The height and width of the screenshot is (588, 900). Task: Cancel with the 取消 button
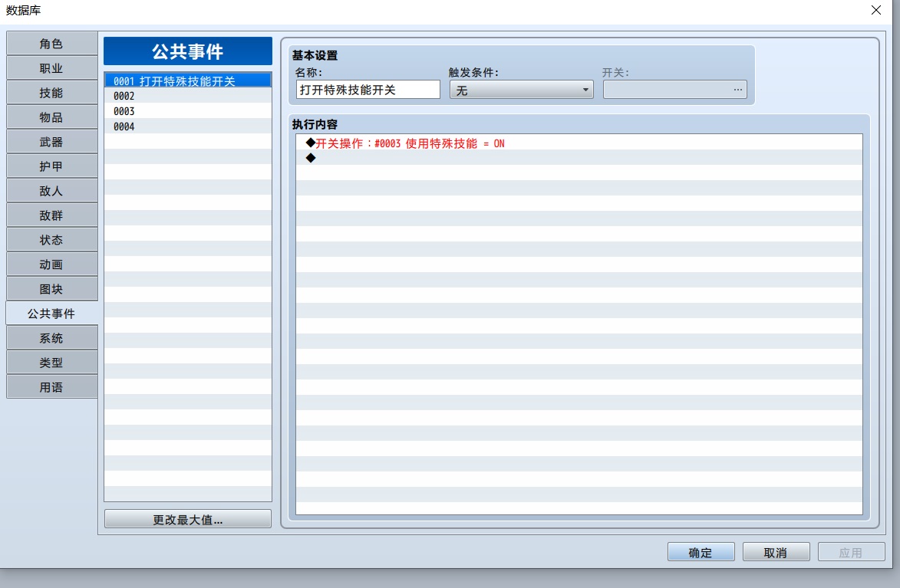(776, 552)
